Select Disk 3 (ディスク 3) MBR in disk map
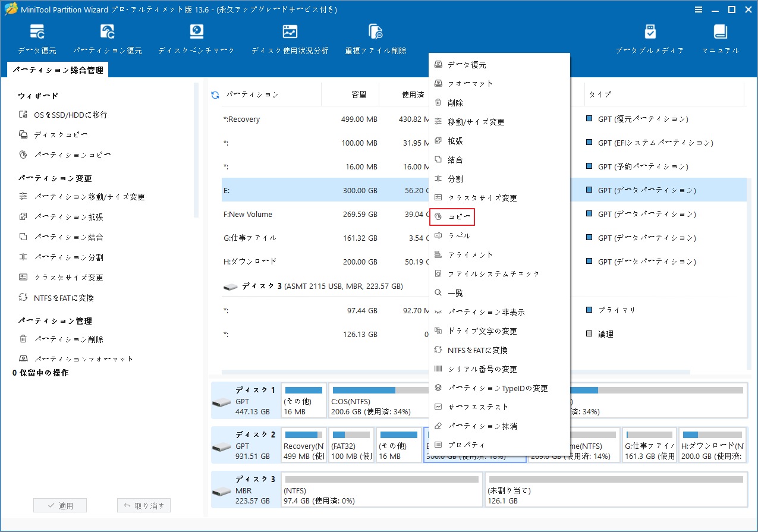 click(x=245, y=489)
